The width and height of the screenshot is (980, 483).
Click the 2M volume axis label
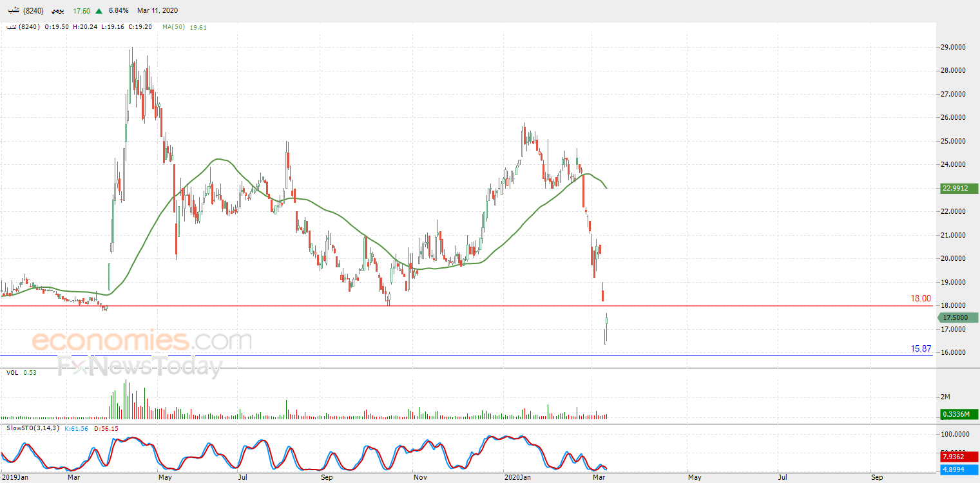tap(946, 397)
